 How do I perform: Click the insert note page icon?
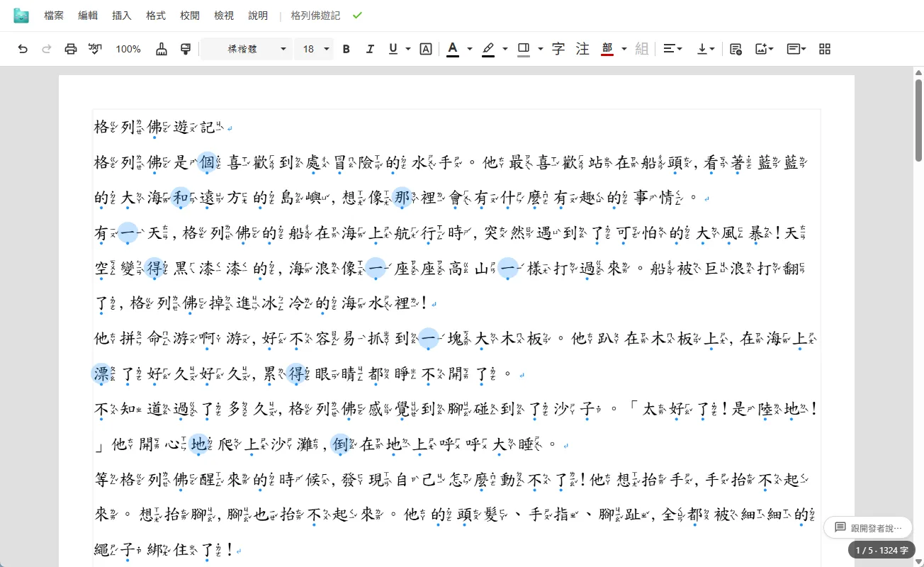(736, 49)
